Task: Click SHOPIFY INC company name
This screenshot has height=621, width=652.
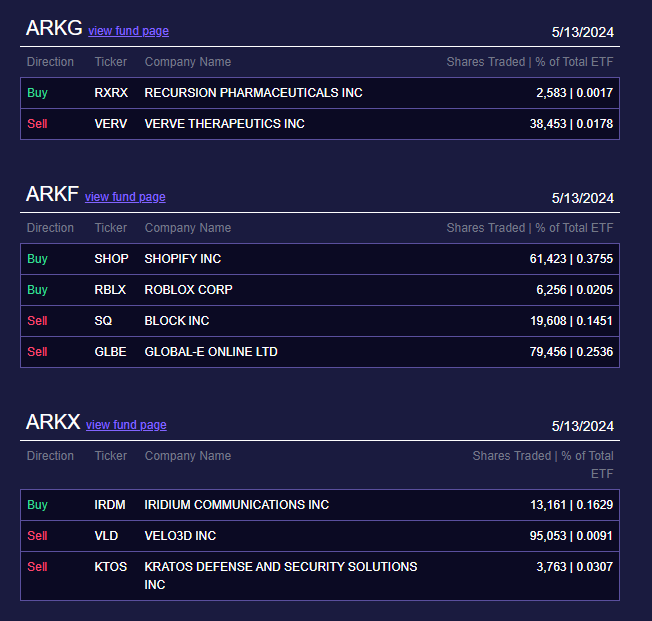Action: [183, 259]
